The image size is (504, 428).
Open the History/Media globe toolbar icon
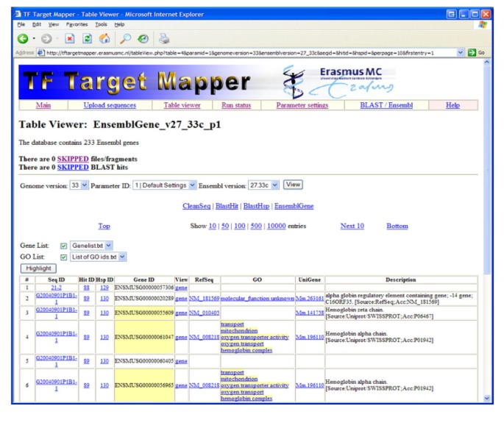click(143, 39)
